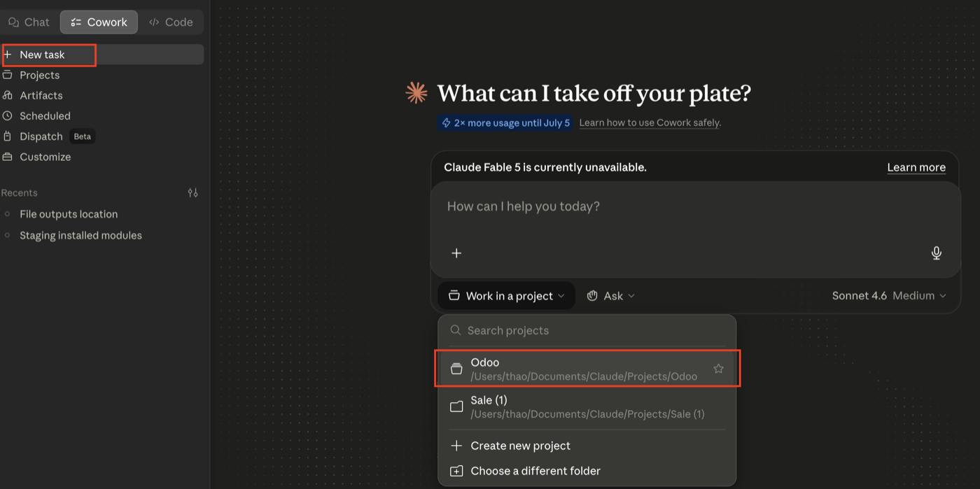The image size is (980, 489).
Task: Open the Ask mode dropdown
Action: tap(611, 296)
